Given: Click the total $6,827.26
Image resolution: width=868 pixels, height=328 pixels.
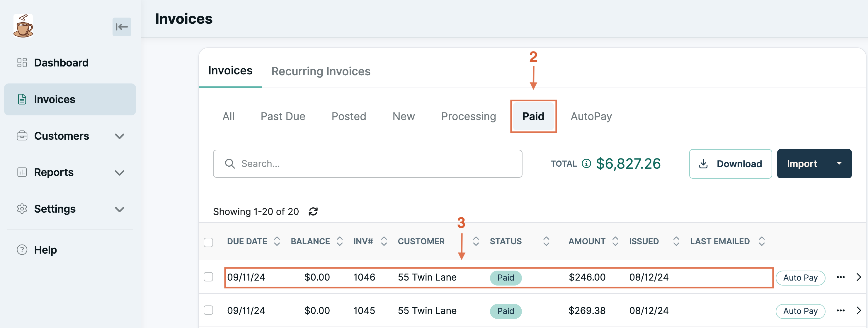Looking at the screenshot, I should [x=628, y=164].
